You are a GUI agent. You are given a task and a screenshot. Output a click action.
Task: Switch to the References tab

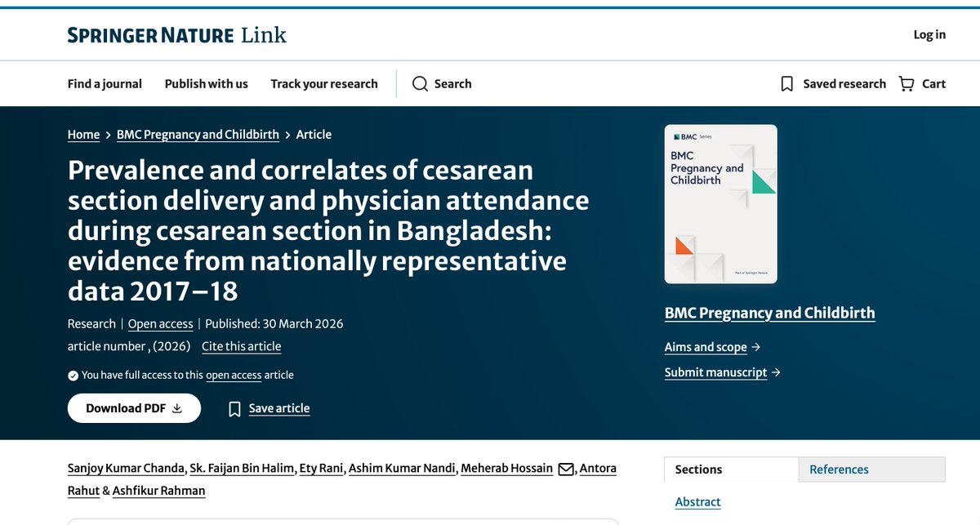pyautogui.click(x=872, y=469)
